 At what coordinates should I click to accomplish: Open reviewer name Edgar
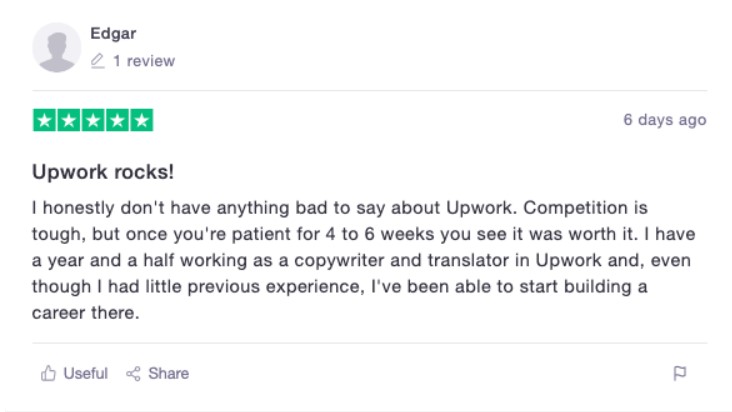tap(113, 34)
